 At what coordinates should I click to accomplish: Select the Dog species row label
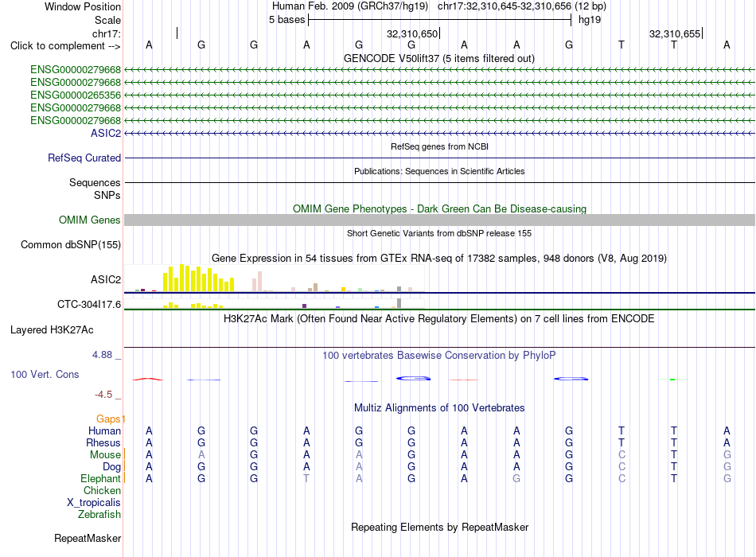click(x=111, y=467)
